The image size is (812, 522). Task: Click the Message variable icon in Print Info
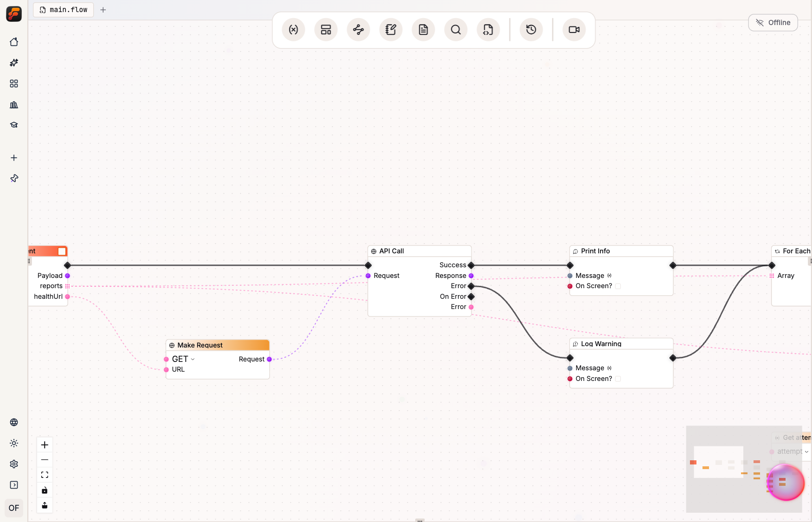click(609, 276)
